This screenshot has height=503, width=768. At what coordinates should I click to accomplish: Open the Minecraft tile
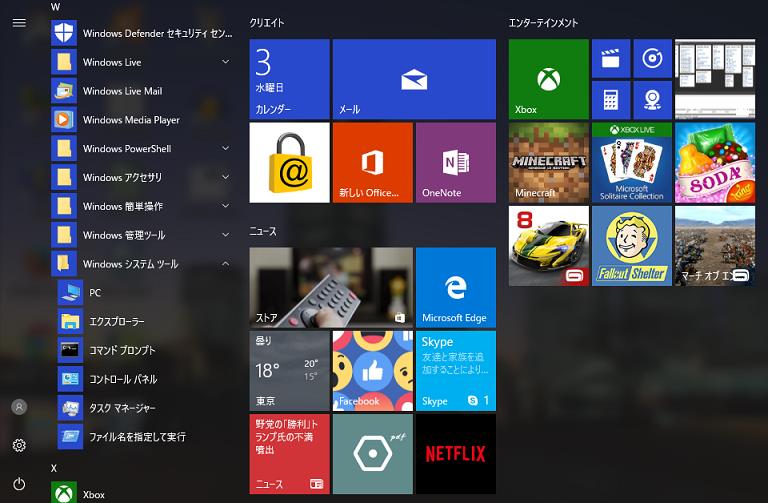pos(549,163)
